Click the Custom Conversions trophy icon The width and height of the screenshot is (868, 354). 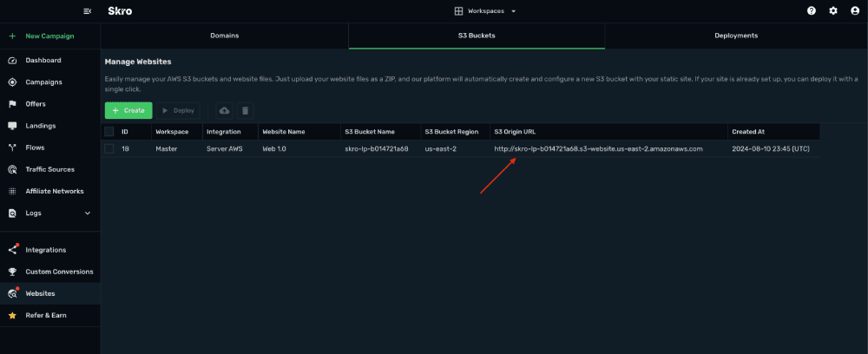[x=12, y=272]
